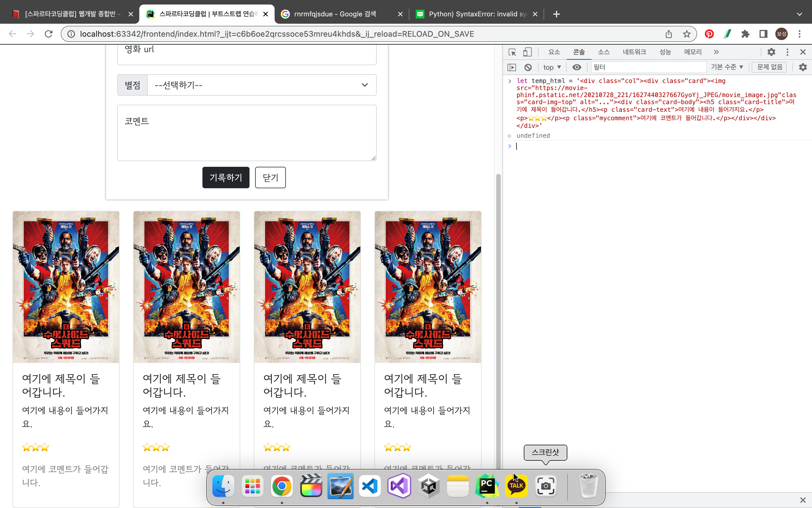This screenshot has width=812, height=508.
Task: Open Screenshot app from the dock
Action: (x=546, y=486)
